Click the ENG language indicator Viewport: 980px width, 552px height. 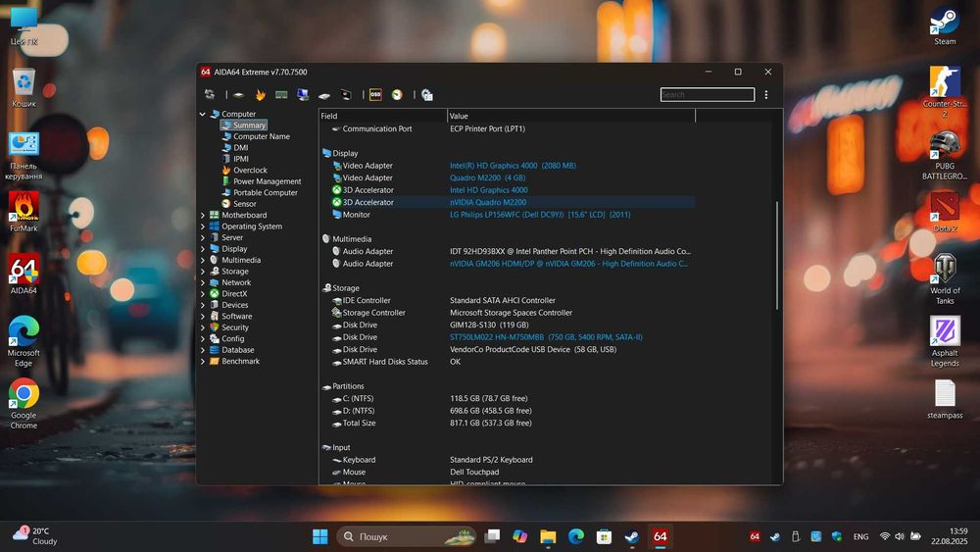(860, 536)
